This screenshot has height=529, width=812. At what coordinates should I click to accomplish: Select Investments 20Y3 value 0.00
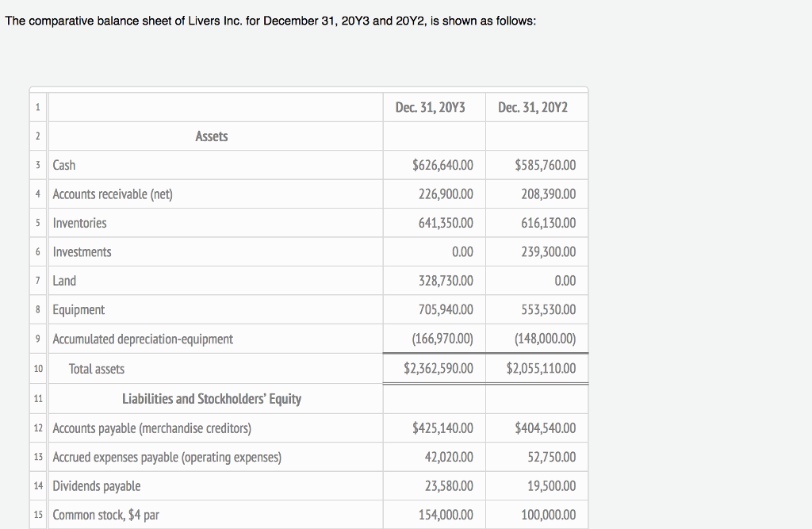(x=462, y=251)
